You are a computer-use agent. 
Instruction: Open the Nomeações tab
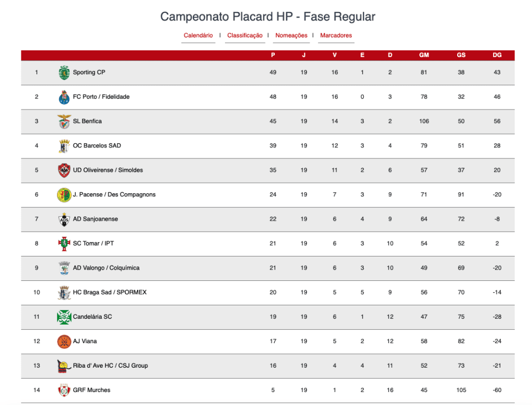point(291,35)
